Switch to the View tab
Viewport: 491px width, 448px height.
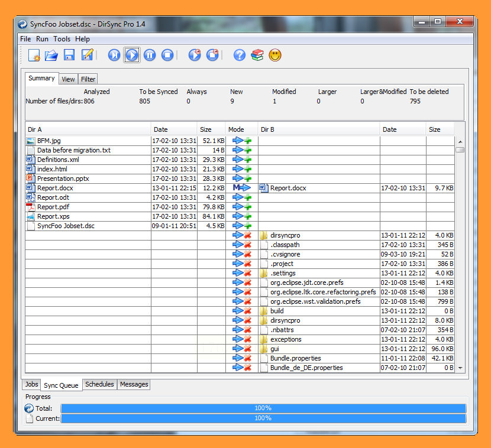pyautogui.click(x=68, y=79)
